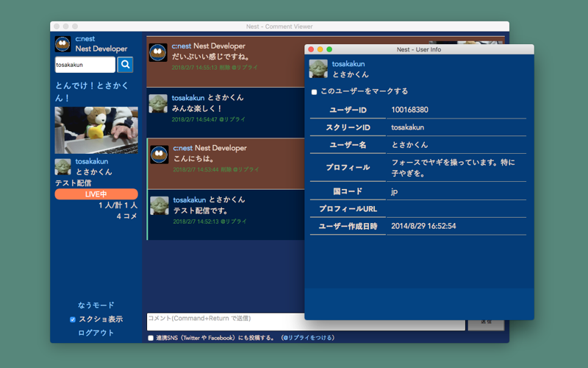This screenshot has height=368, width=588.
Task: Click the comment count 4 コメ
Action: point(126,216)
